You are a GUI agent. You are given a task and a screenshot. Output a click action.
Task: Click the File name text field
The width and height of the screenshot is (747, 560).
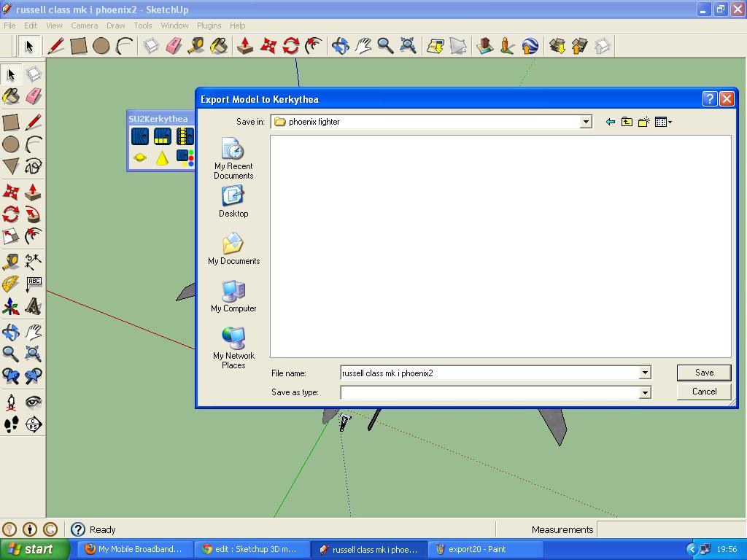pyautogui.click(x=489, y=373)
